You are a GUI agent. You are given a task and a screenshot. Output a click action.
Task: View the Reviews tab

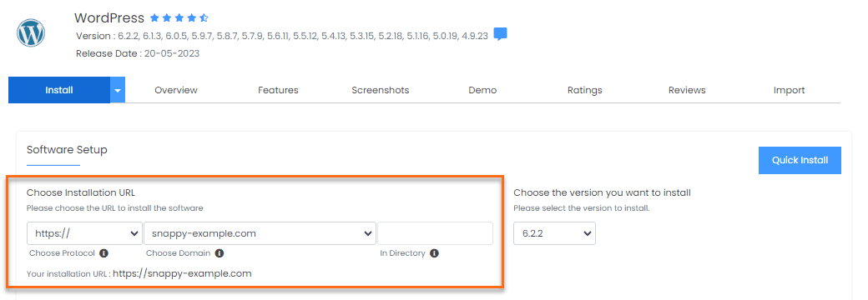(687, 90)
